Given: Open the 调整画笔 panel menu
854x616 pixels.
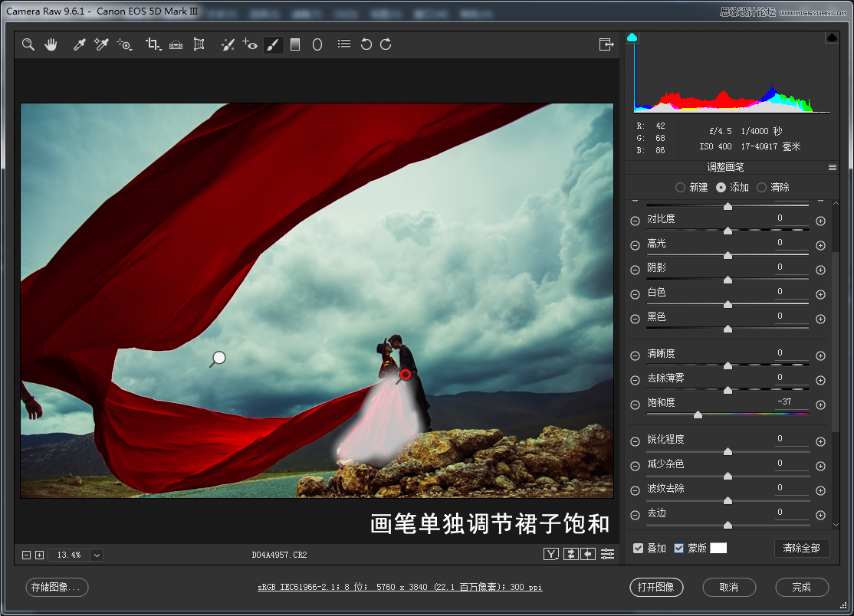Looking at the screenshot, I should [x=833, y=168].
